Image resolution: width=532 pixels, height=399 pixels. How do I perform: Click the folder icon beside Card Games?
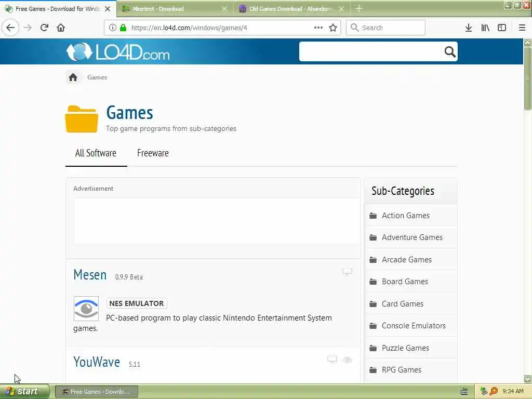pyautogui.click(x=373, y=304)
